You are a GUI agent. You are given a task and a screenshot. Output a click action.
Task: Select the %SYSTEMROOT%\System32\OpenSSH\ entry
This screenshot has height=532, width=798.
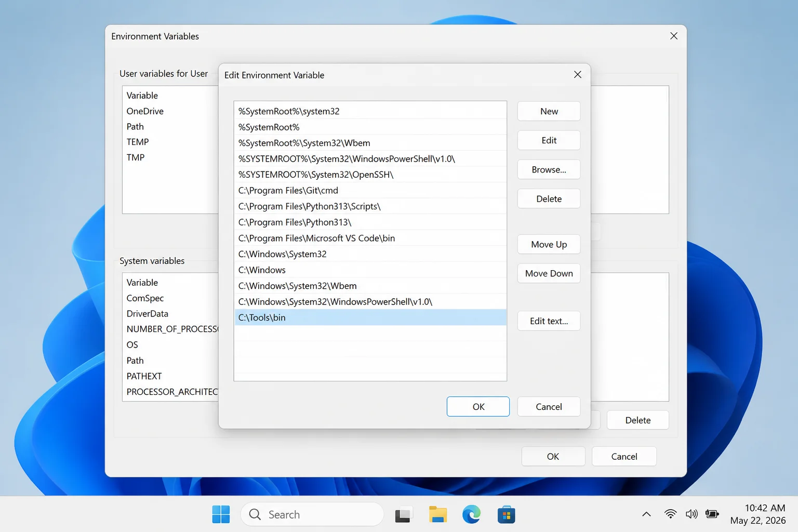(370, 175)
